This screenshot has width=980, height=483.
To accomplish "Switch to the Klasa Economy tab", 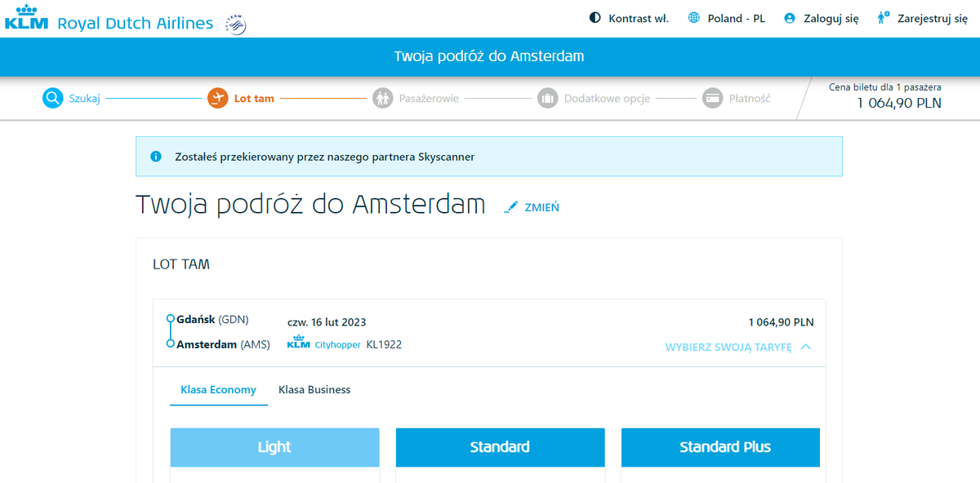I will [x=218, y=390].
